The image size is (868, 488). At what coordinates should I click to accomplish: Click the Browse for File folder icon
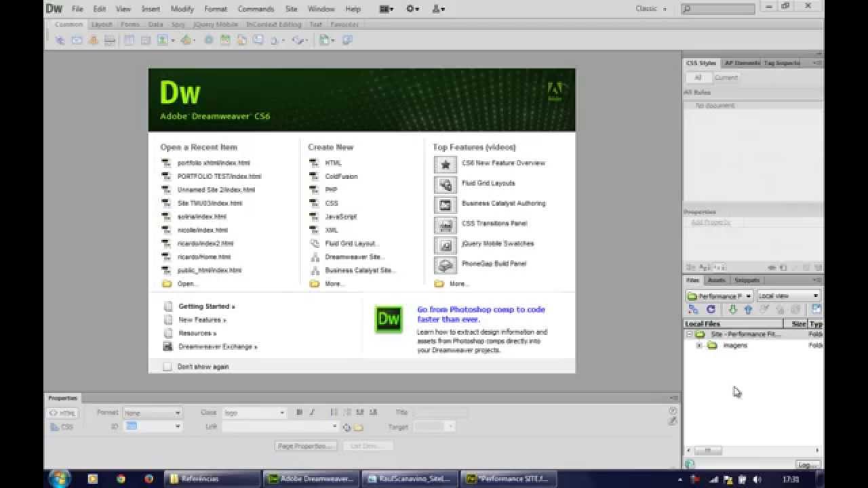point(358,427)
